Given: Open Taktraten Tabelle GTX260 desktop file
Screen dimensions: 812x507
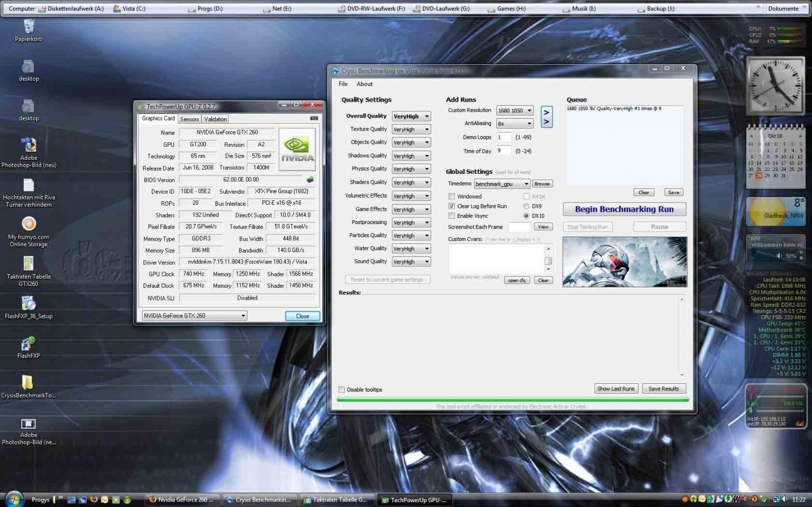Looking at the screenshot, I should pos(29,271).
